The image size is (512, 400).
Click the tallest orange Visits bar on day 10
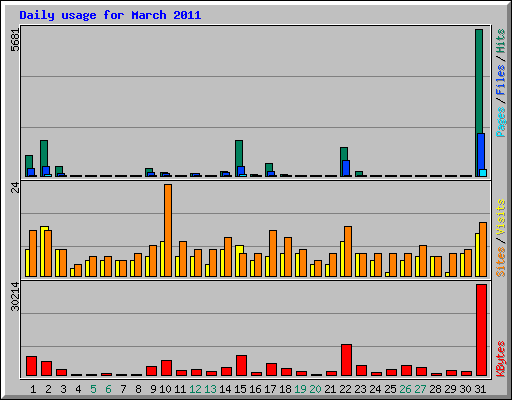[168, 230]
